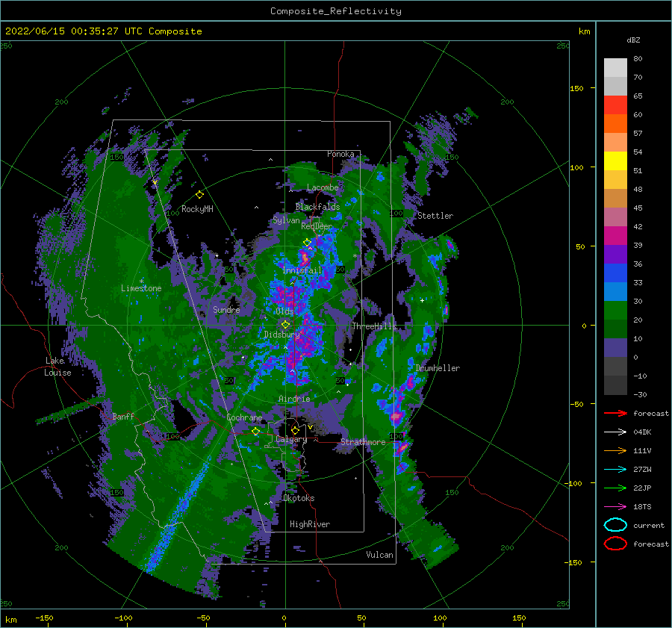
Task: Select the cyan 27ZW arrow icon
Action: point(615,470)
